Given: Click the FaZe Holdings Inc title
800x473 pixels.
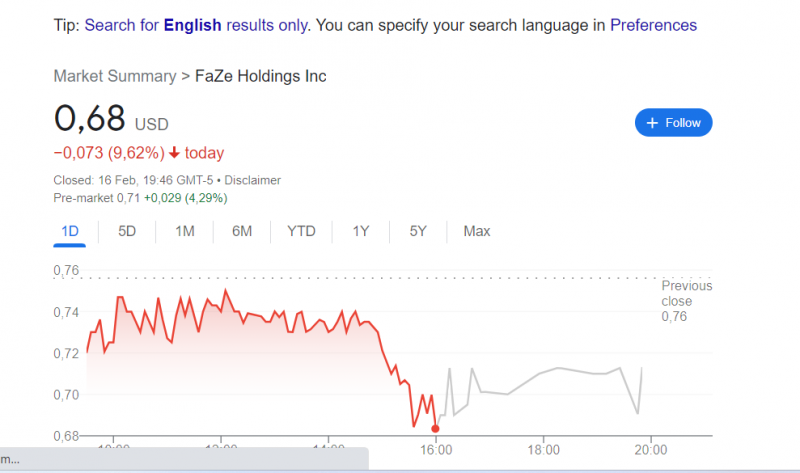Looking at the screenshot, I should click(x=261, y=76).
